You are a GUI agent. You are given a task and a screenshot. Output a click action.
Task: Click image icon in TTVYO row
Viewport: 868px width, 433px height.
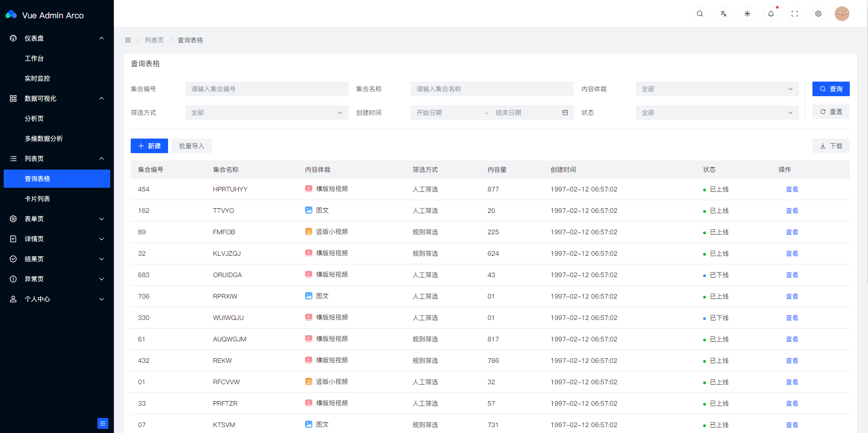(309, 210)
